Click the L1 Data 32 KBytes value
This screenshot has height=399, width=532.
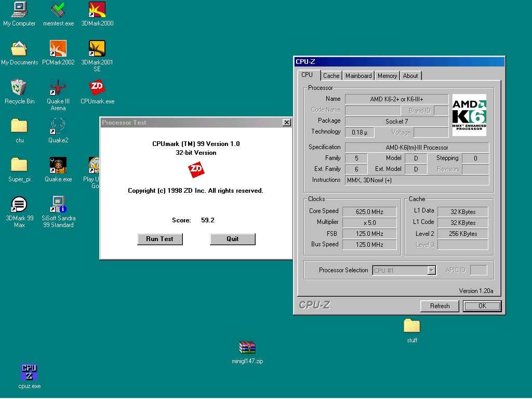pos(463,212)
